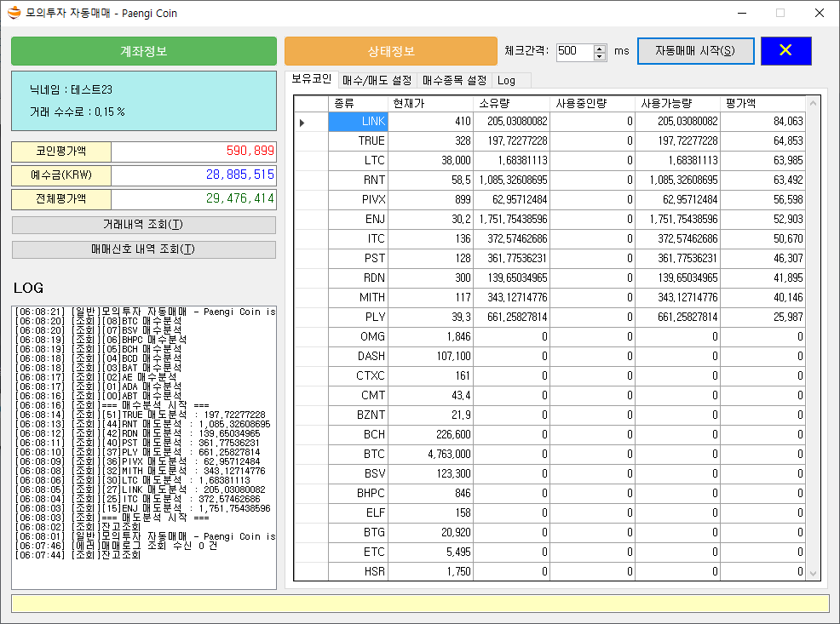
Task: Open 매매신호 내역 조회(T) button
Action: coord(144,249)
